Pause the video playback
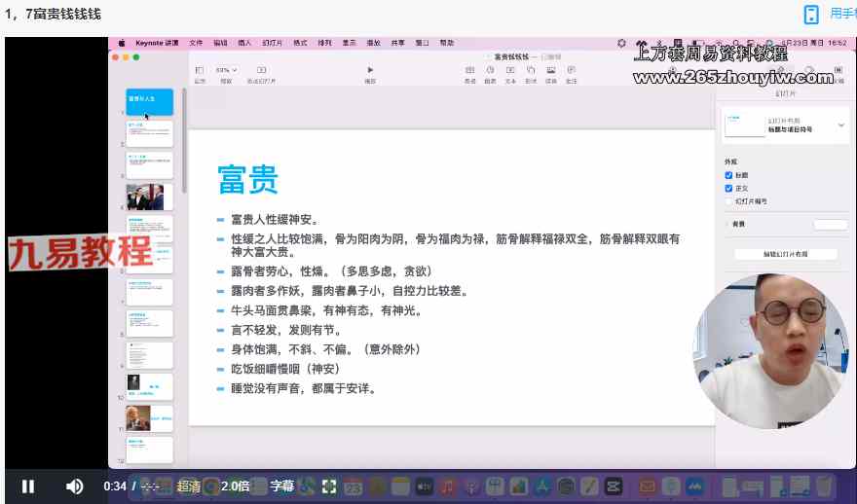 [28, 486]
